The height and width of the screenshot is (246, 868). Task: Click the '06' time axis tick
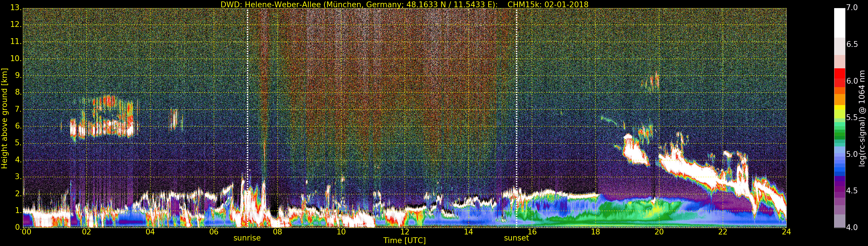(214, 232)
